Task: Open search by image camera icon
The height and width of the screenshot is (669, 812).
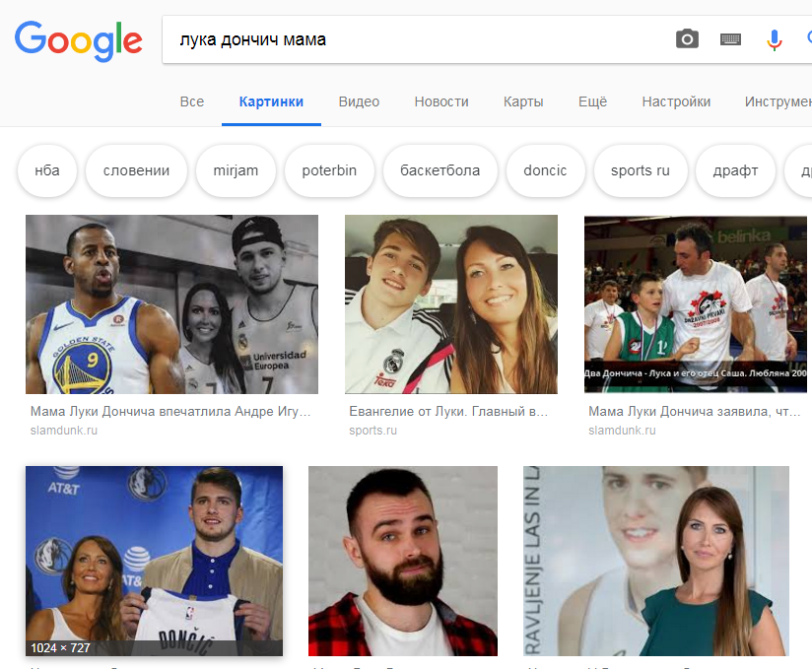Action: (687, 39)
